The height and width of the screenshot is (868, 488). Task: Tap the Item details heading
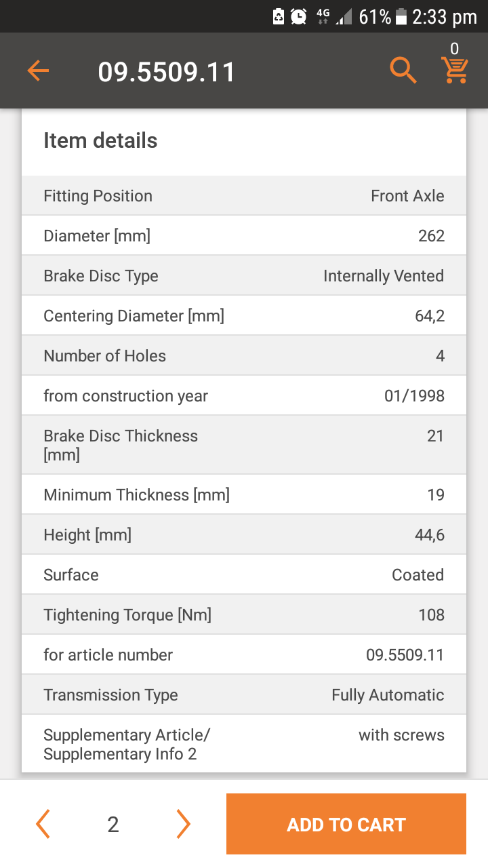pyautogui.click(x=100, y=140)
